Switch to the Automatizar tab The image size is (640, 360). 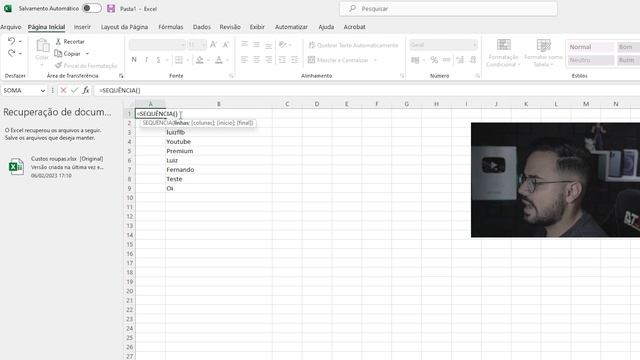click(x=291, y=27)
